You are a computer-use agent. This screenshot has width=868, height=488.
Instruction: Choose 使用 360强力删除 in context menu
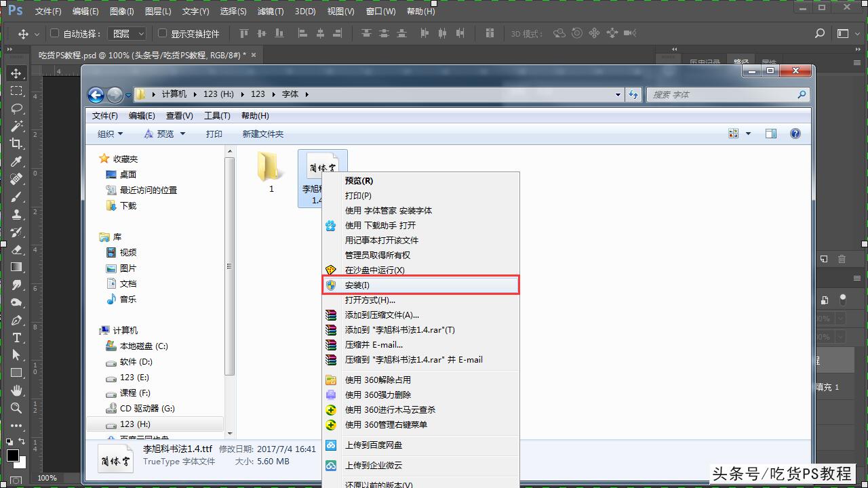coord(420,395)
